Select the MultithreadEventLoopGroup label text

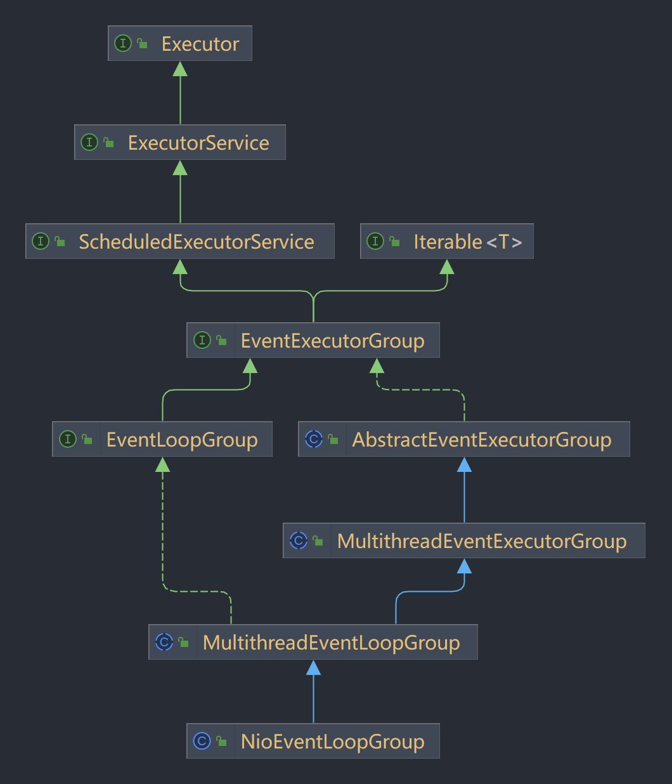[332, 643]
